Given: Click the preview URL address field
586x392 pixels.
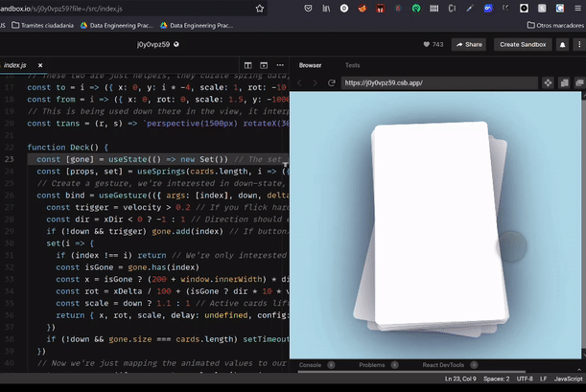Looking at the screenshot, I should click(439, 82).
